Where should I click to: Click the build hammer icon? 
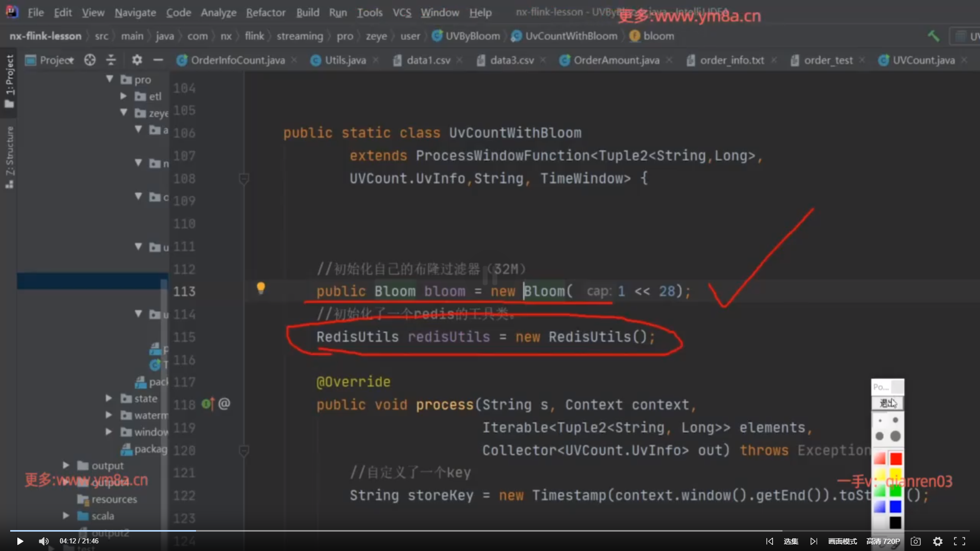[933, 36]
